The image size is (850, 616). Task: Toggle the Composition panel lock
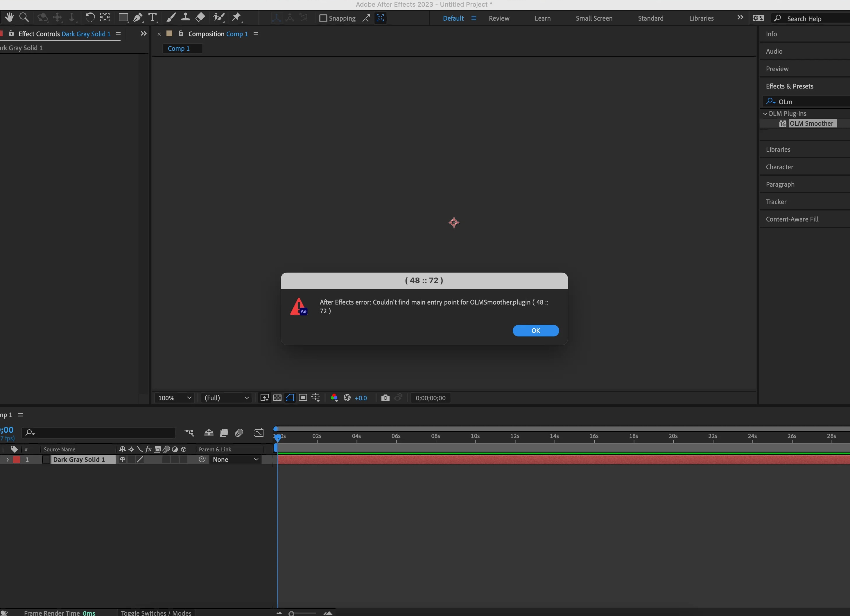coord(181,33)
